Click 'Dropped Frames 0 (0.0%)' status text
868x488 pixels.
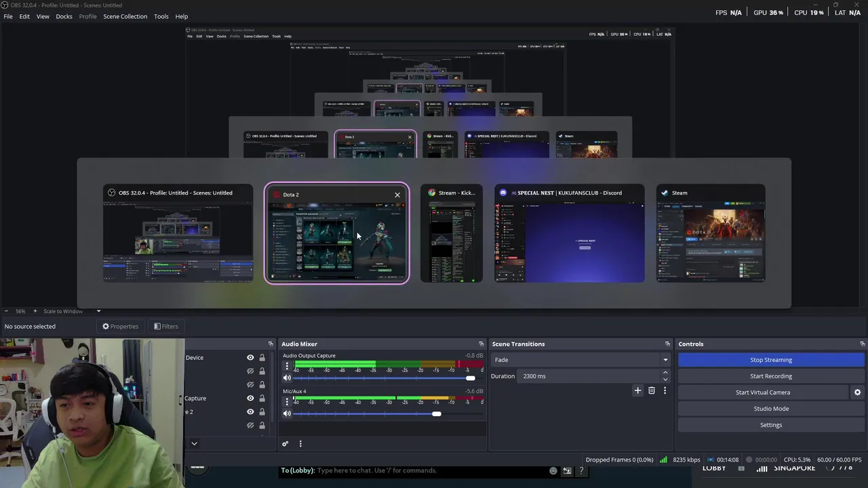pos(620,460)
